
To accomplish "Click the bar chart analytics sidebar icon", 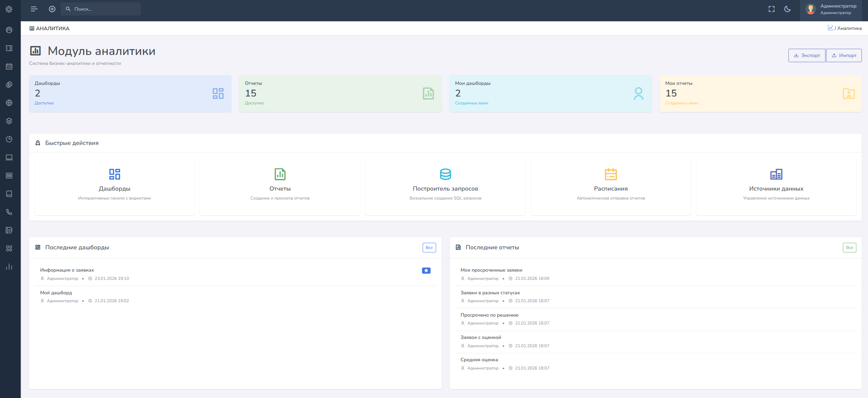I will pyautogui.click(x=9, y=267).
